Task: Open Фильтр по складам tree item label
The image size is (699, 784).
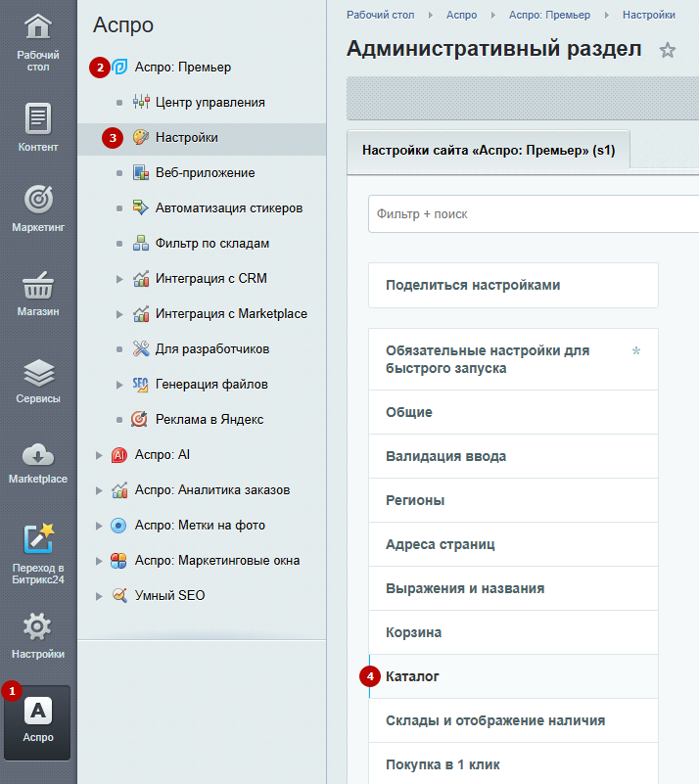Action: click(212, 243)
